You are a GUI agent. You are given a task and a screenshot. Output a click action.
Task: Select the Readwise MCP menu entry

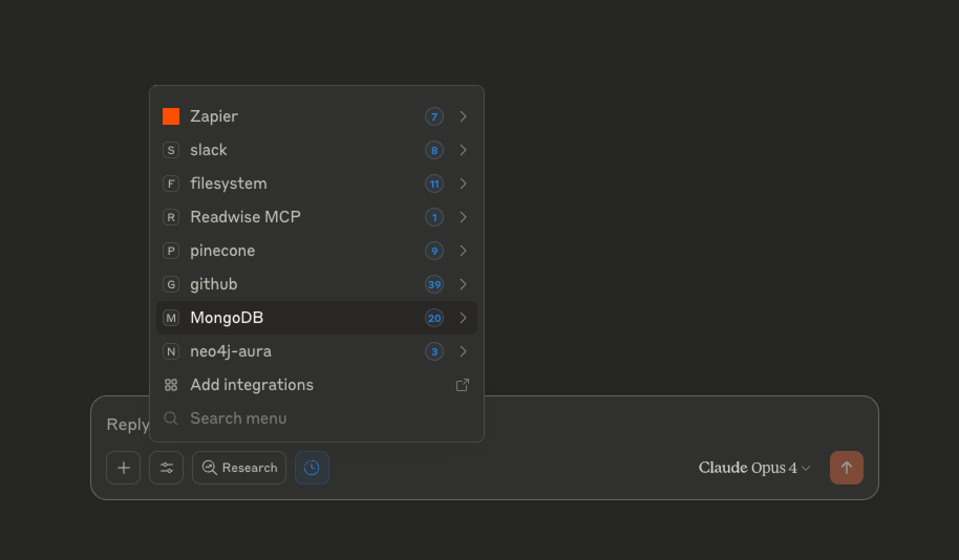point(317,217)
